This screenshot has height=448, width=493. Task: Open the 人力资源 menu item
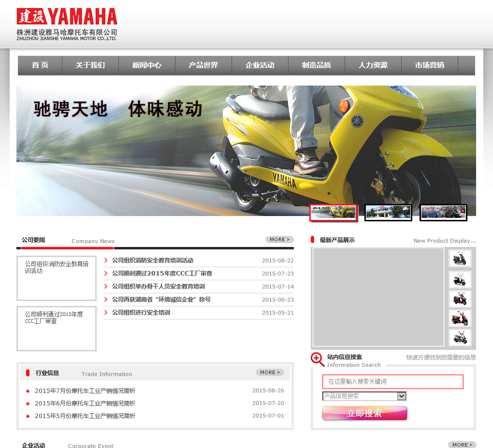click(373, 65)
